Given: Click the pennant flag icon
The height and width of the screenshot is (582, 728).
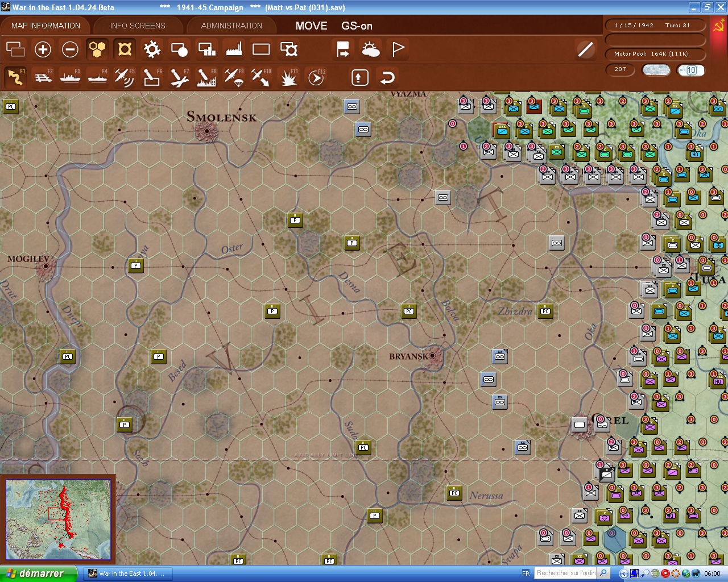Looking at the screenshot, I should click(398, 49).
